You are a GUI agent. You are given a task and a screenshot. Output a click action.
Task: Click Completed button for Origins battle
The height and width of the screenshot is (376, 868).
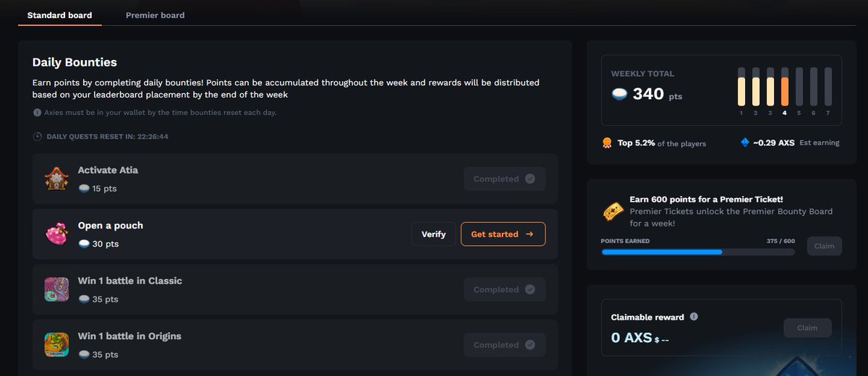coord(504,345)
